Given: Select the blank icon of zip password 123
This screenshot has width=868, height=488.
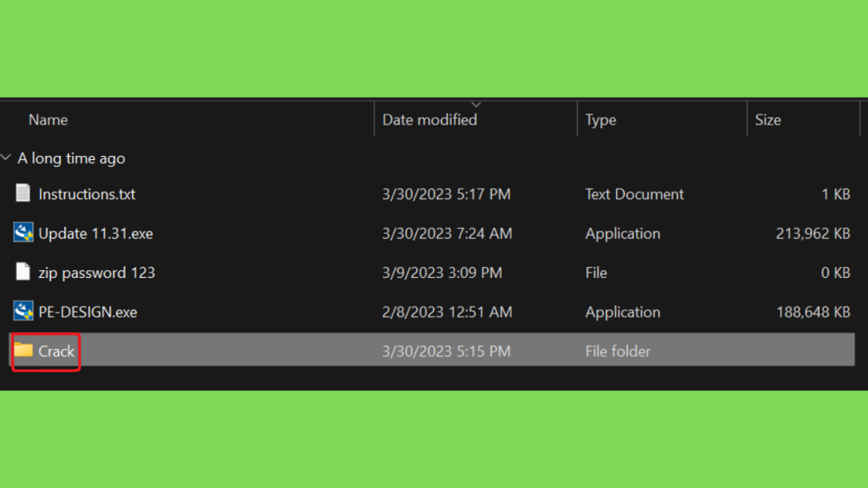Looking at the screenshot, I should 23,272.
